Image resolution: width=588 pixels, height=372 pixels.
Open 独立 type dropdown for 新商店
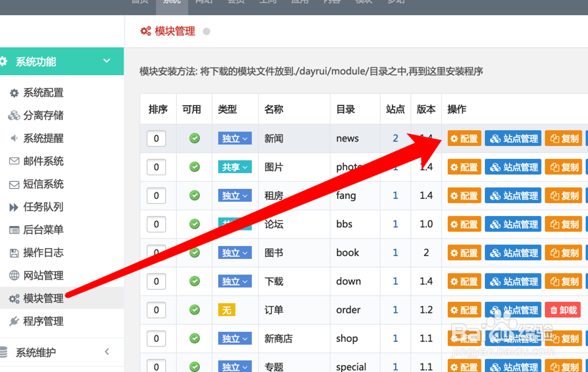pos(235,338)
